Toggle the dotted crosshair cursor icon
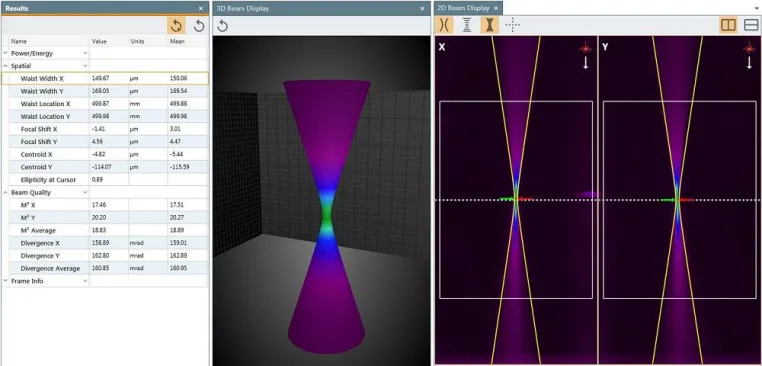This screenshot has height=366, width=762. pos(512,25)
